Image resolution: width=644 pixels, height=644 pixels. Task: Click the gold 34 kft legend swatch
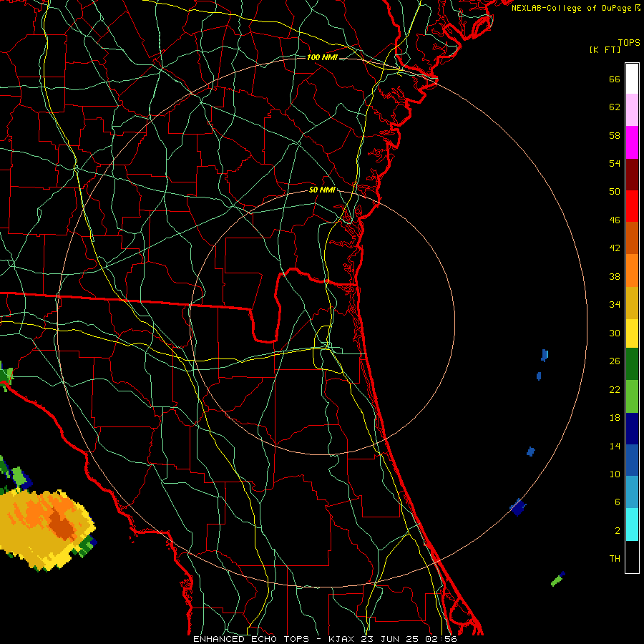[632, 303]
